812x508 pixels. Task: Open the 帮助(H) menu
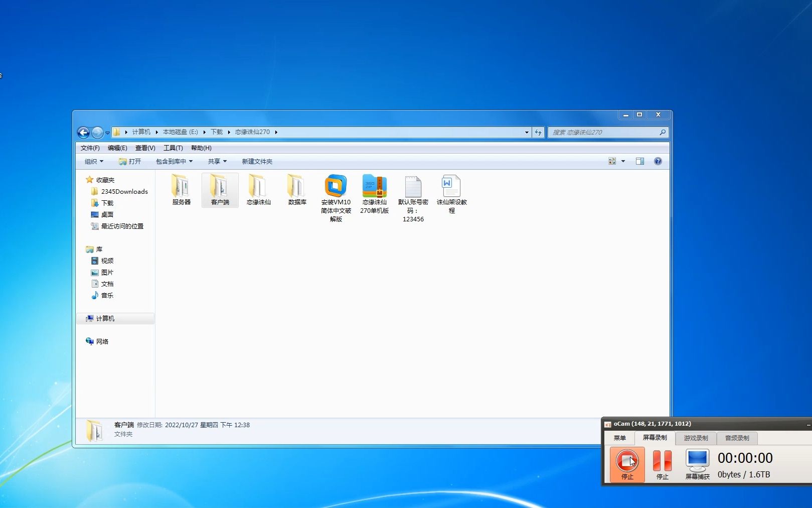tap(201, 148)
